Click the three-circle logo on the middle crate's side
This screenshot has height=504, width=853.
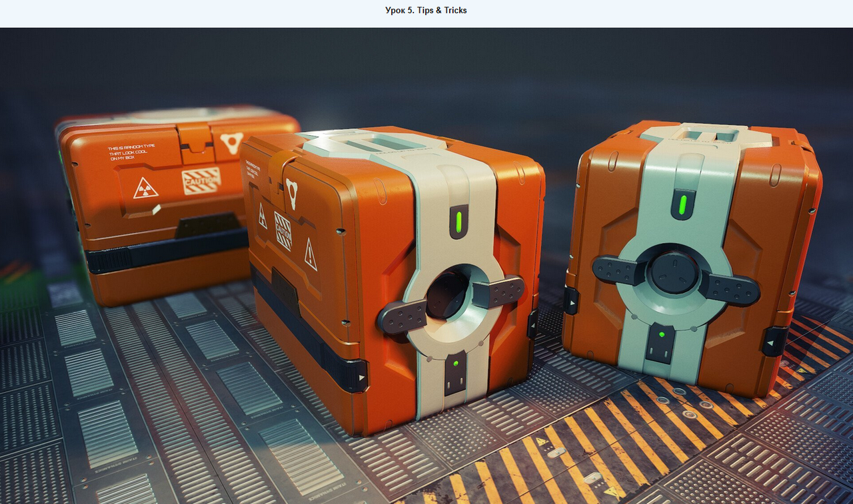pyautogui.click(x=291, y=188)
